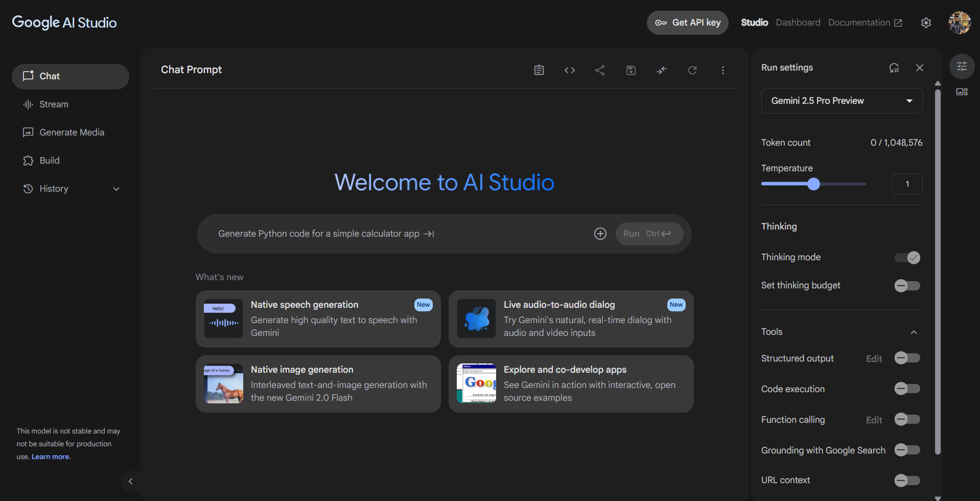Save the prompt with disk icon
Image resolution: width=980 pixels, height=501 pixels.
631,70
